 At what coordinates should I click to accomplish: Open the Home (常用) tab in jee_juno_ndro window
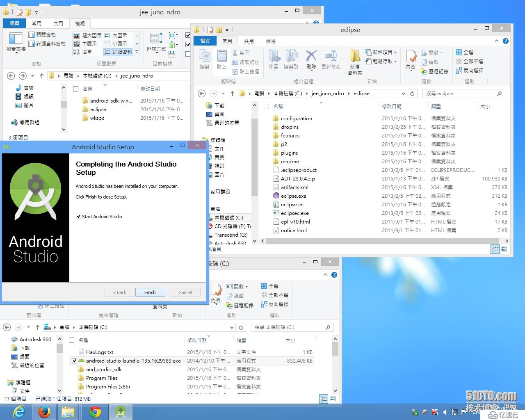(37, 23)
